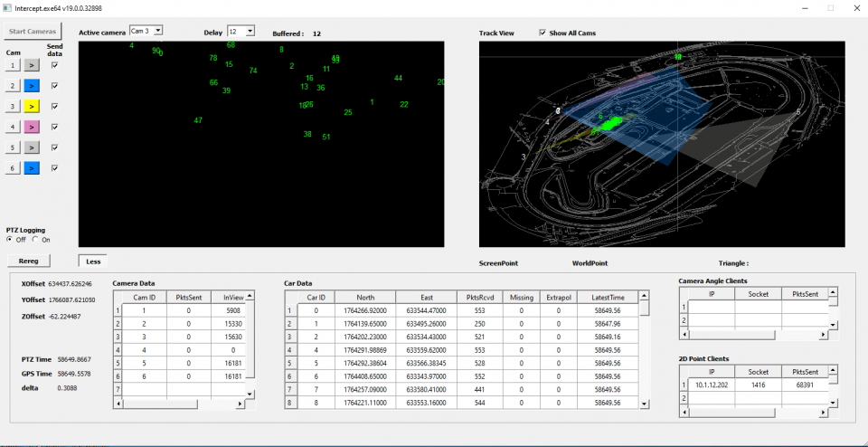This screenshot has width=868, height=447.
Task: Click right arrow of 2D Point Clients scrollbar
Action: tap(823, 413)
